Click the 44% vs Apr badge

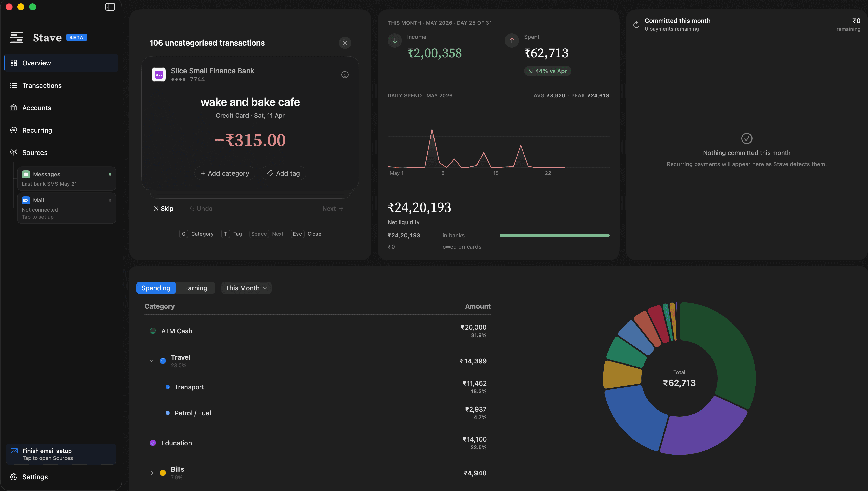point(547,71)
